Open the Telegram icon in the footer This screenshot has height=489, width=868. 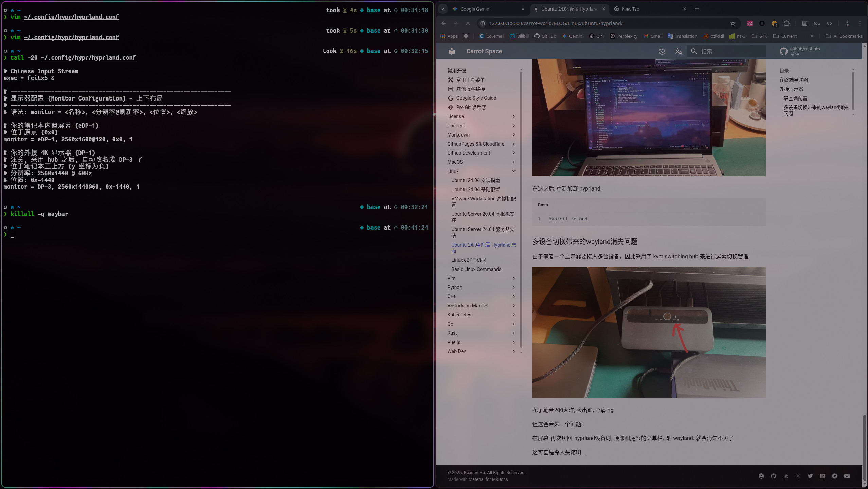[x=834, y=476]
